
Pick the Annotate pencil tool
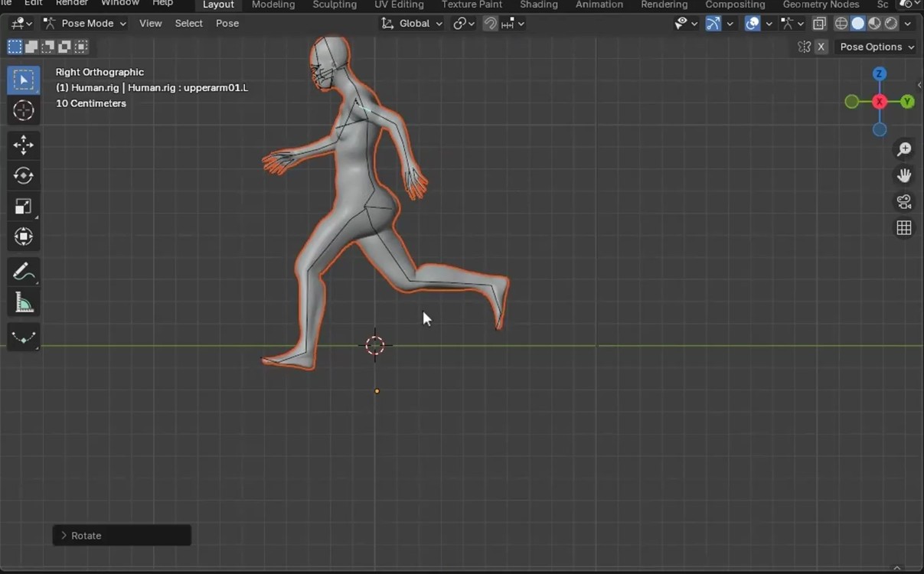pos(24,272)
